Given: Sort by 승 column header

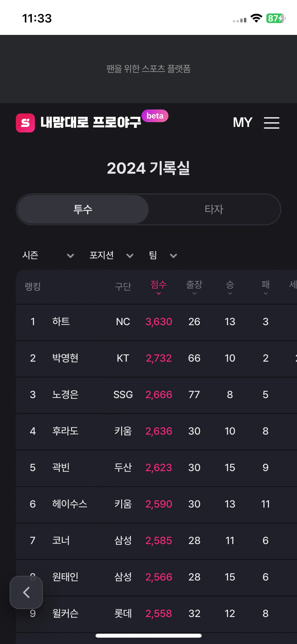Looking at the screenshot, I should coord(230,287).
